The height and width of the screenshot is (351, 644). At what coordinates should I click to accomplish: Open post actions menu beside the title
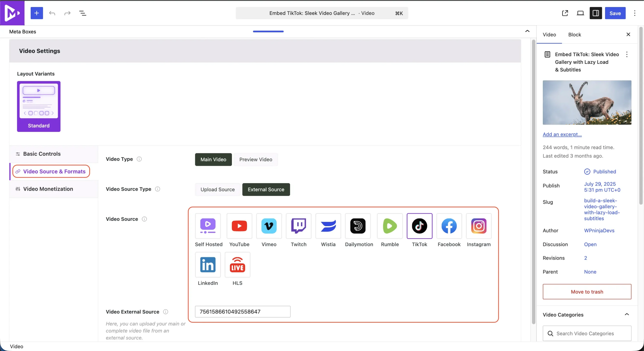click(627, 55)
